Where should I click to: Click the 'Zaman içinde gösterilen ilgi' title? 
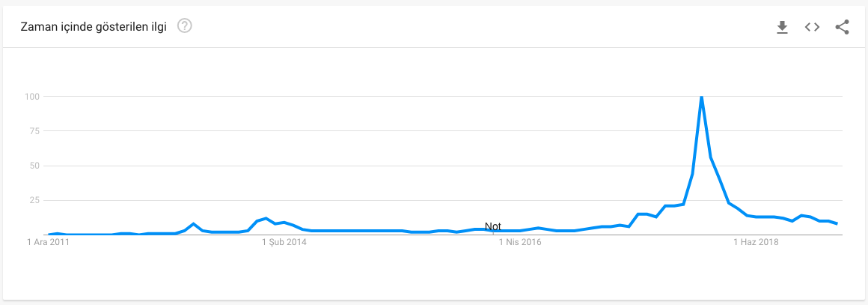(94, 27)
